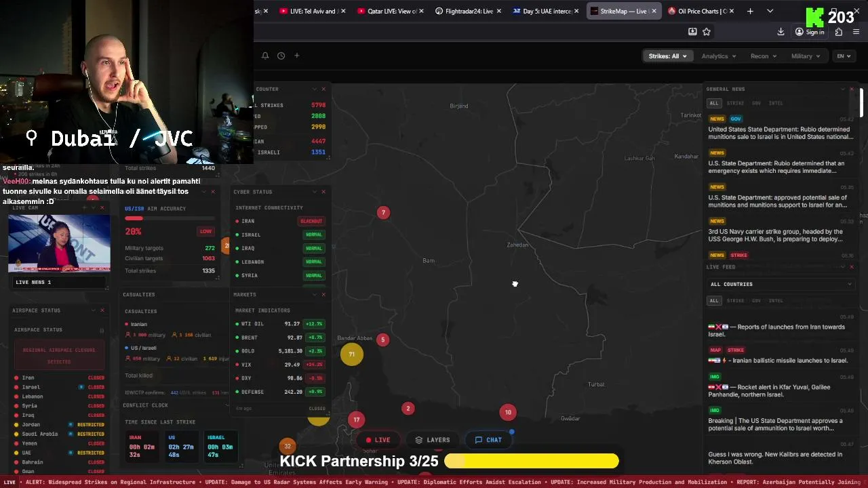
Task: Open the notifications bell icon
Action: coord(265,56)
